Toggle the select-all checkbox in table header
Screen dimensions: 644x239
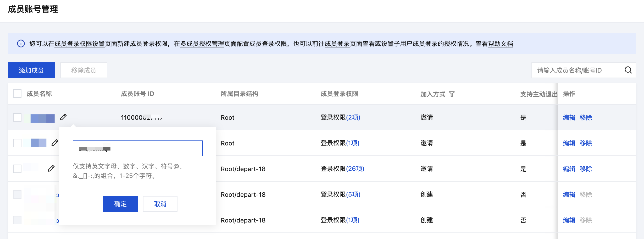(17, 94)
